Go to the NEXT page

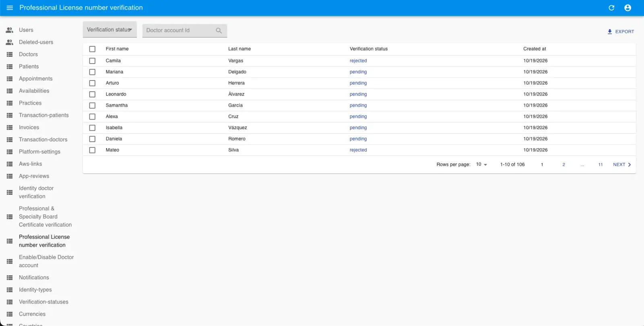tap(622, 165)
